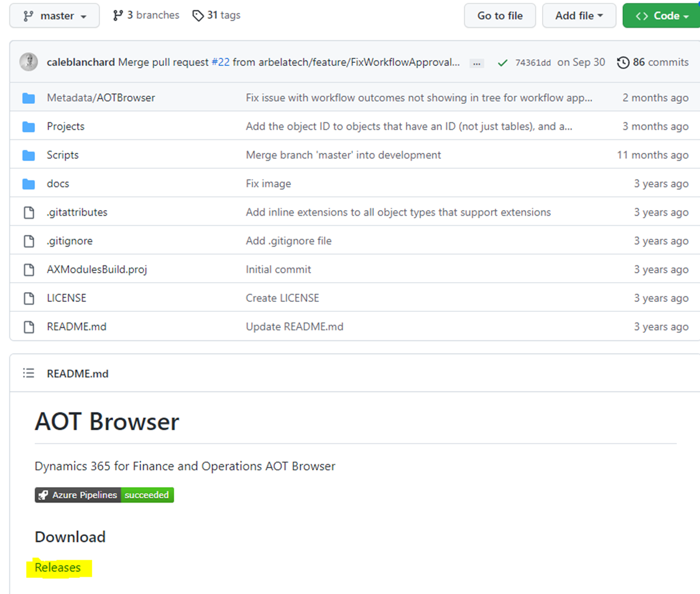Click the Projects folder icon
Screen dimensions: 700x594
click(x=29, y=127)
